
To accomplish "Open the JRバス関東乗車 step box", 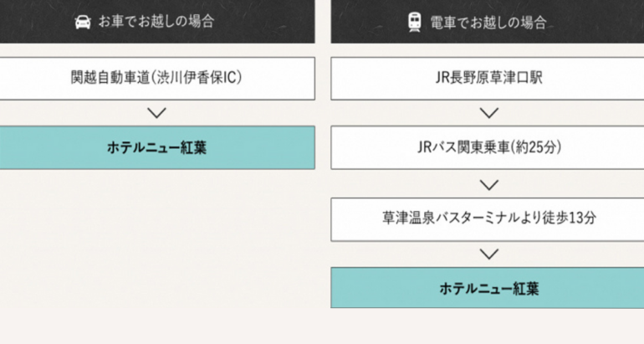I will point(489,148).
